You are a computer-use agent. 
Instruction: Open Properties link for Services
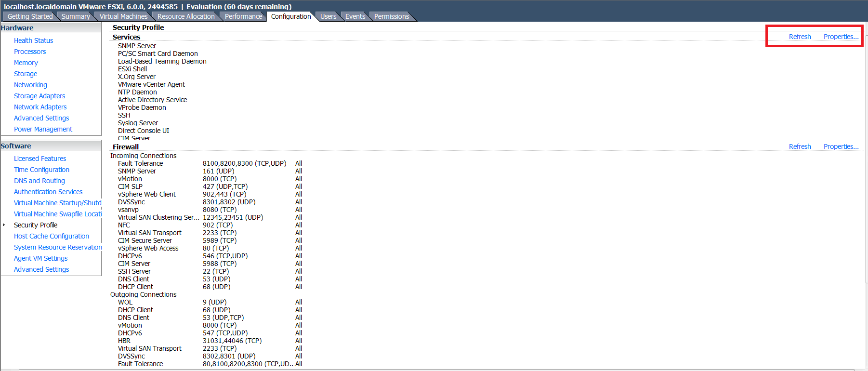(841, 37)
